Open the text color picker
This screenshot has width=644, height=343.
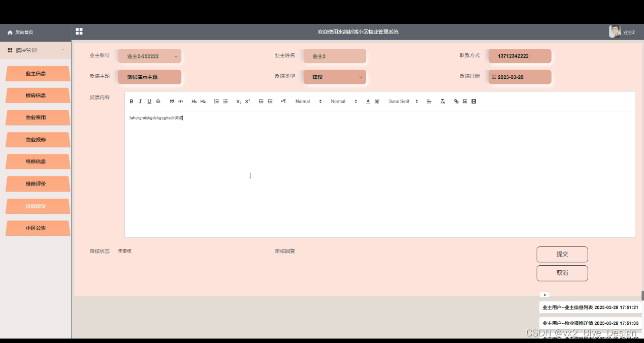[368, 102]
